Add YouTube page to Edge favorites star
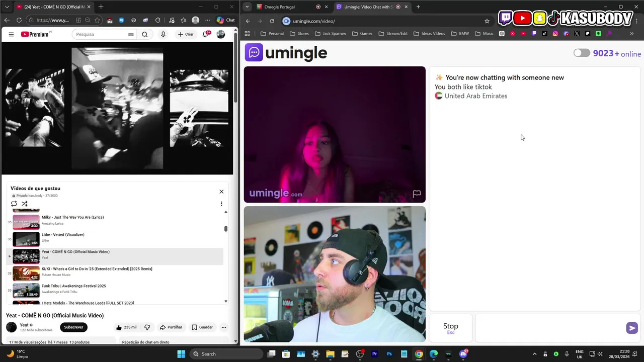 pyautogui.click(x=97, y=20)
